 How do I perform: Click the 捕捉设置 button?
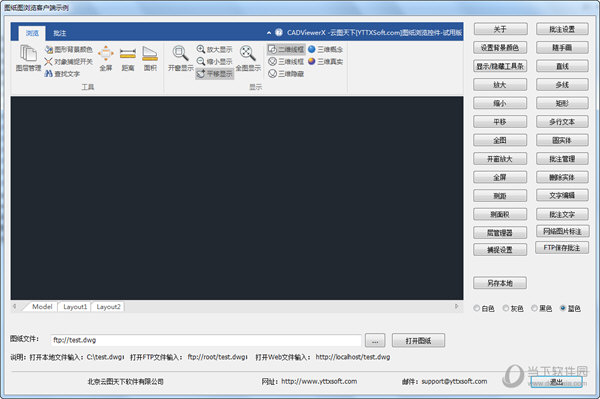(x=500, y=250)
